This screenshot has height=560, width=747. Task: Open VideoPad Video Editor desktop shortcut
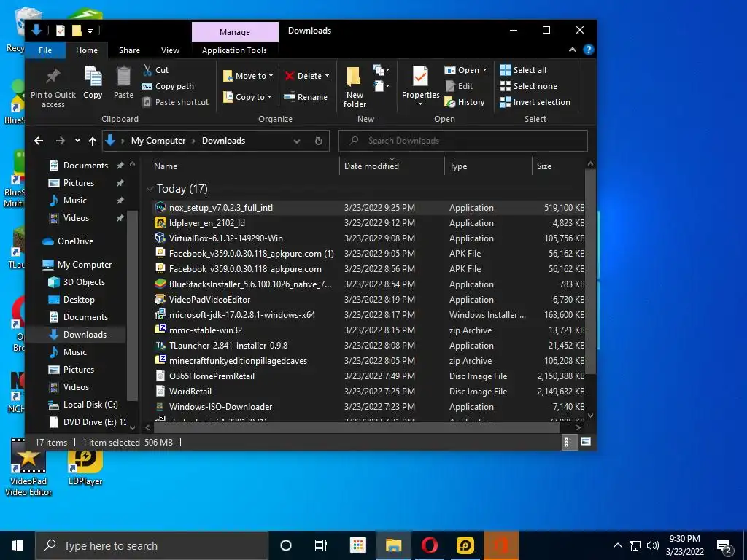point(28,468)
